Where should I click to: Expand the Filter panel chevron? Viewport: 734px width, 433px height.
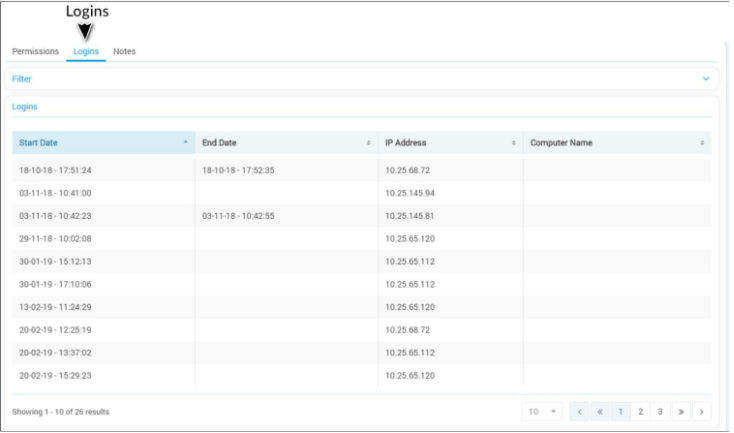coord(706,78)
